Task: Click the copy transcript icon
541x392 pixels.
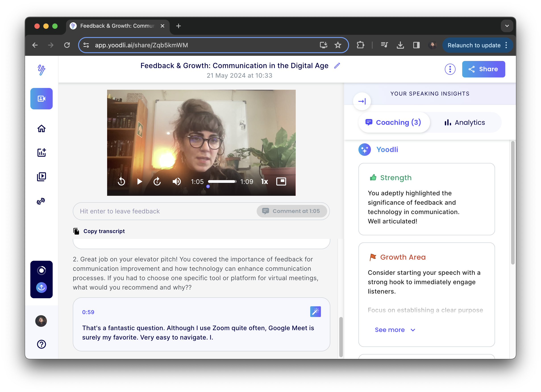Action: coord(76,231)
